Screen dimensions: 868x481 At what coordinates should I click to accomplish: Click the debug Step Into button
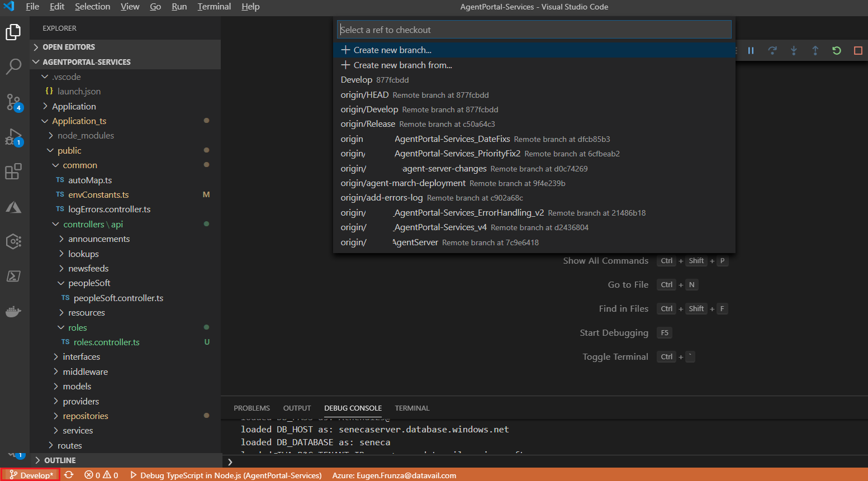[794, 51]
